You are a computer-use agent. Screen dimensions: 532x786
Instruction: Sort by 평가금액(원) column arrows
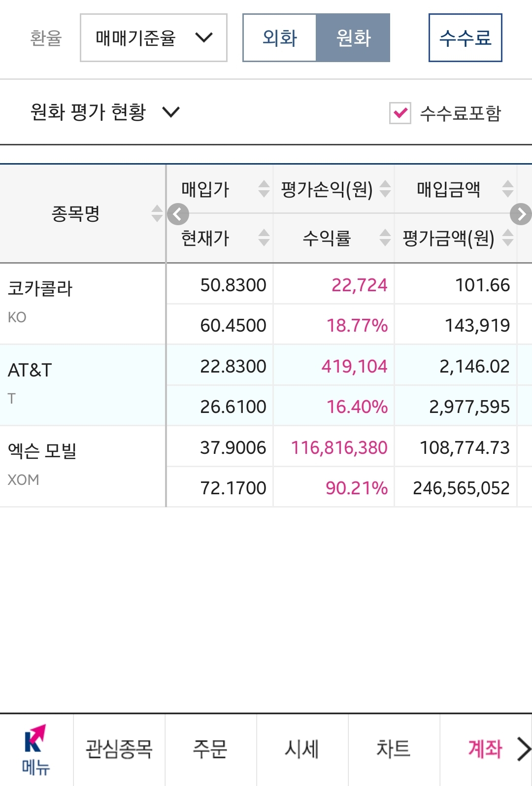coord(508,238)
